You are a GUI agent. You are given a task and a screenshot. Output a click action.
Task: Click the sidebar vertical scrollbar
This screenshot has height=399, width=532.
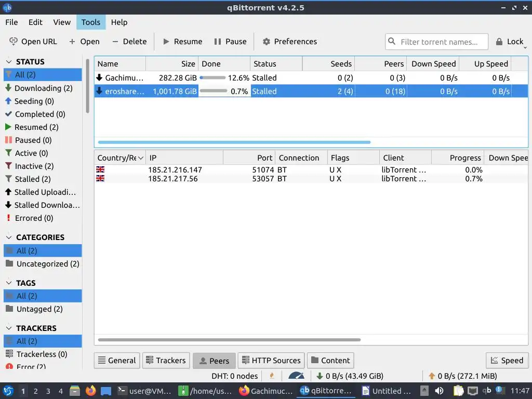(x=87, y=86)
